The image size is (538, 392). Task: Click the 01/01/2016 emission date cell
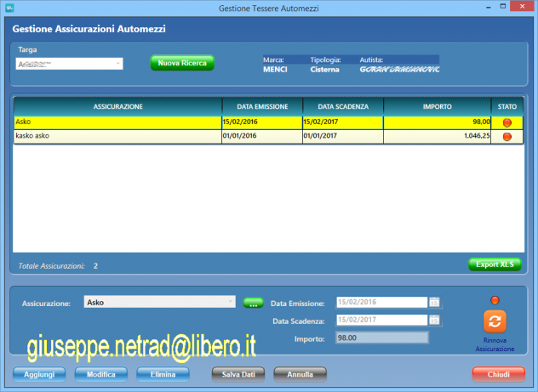[262, 136]
